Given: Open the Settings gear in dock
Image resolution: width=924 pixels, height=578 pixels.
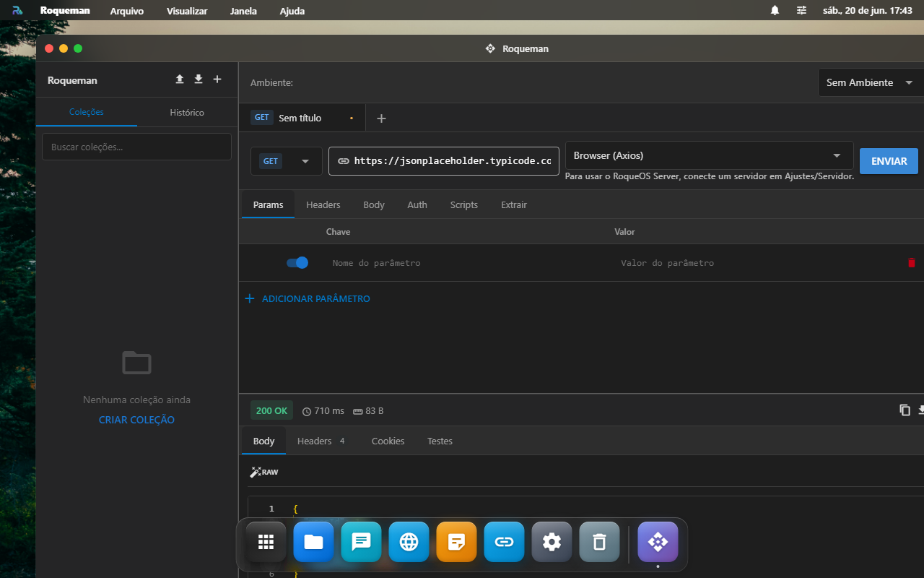Looking at the screenshot, I should [552, 542].
